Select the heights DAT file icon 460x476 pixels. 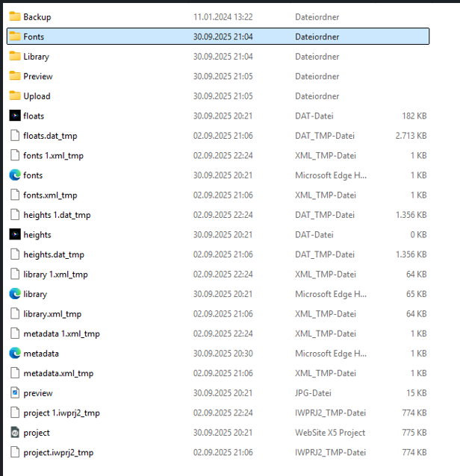coord(15,234)
